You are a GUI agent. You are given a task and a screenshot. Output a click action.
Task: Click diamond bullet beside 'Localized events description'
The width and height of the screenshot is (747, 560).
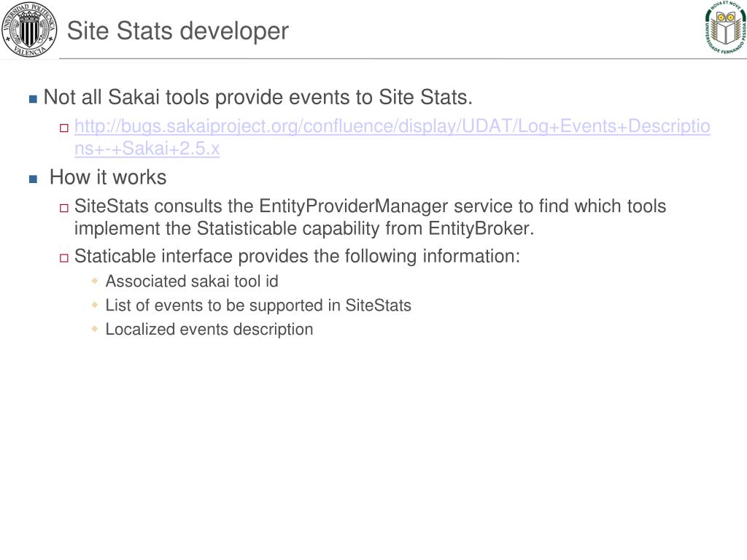[x=95, y=329]
